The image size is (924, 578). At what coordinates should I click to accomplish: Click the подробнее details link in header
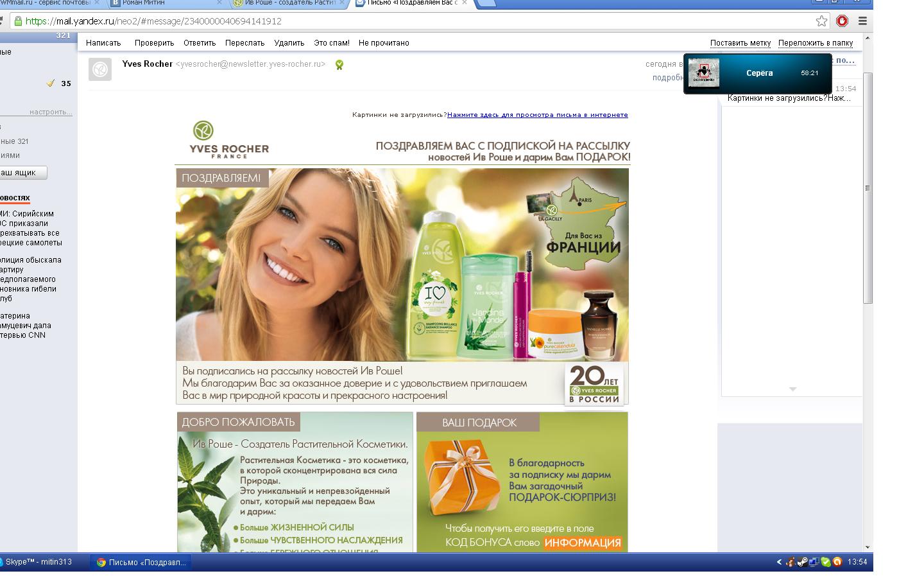668,78
